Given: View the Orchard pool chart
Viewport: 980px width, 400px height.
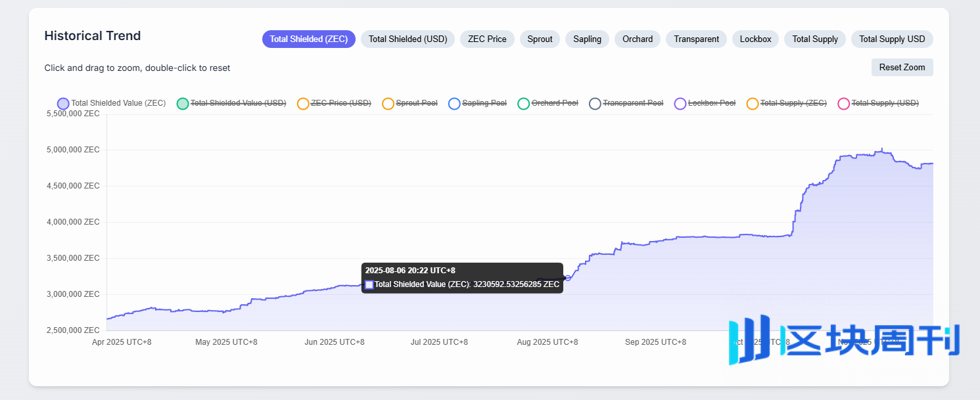Looking at the screenshot, I should [638, 39].
